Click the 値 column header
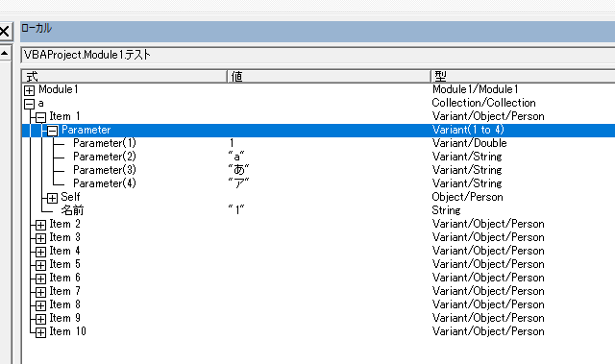This screenshot has width=615, height=364. [x=329, y=76]
